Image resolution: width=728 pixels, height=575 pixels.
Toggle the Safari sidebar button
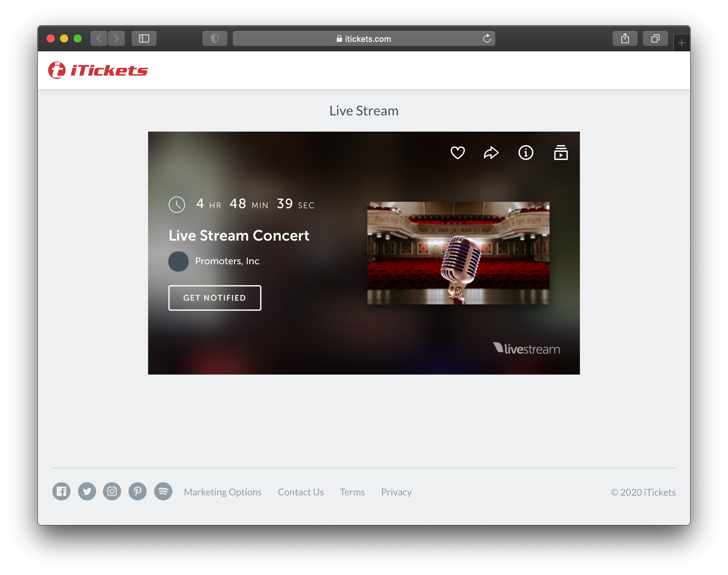pos(144,38)
